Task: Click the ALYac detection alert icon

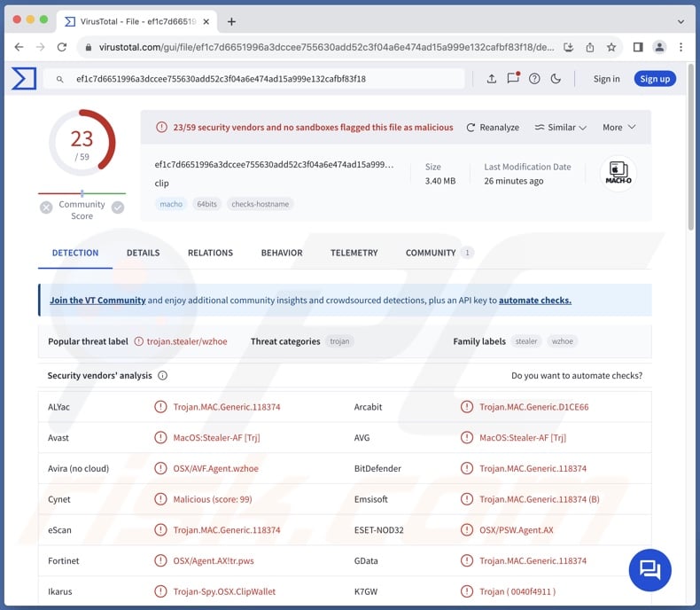Action: pyautogui.click(x=160, y=407)
